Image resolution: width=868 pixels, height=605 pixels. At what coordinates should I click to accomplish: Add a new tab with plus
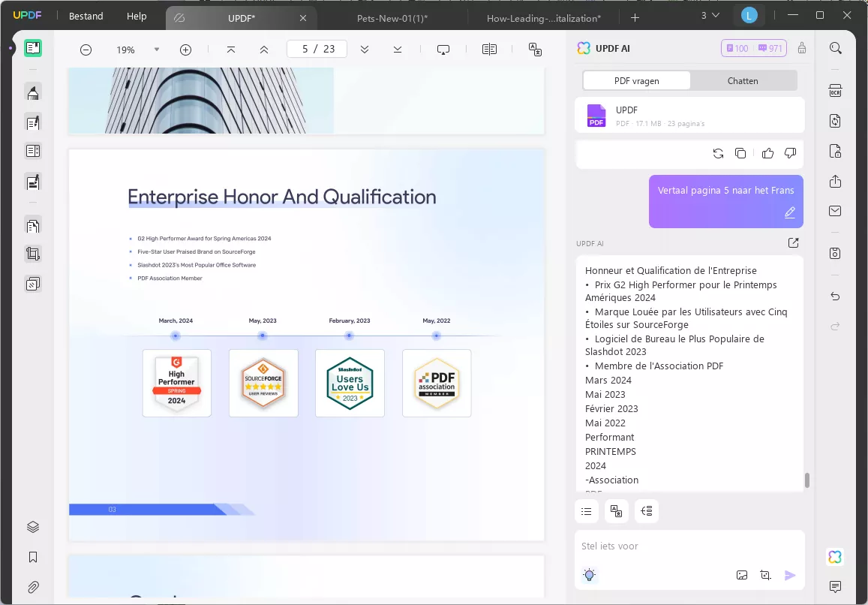point(635,18)
